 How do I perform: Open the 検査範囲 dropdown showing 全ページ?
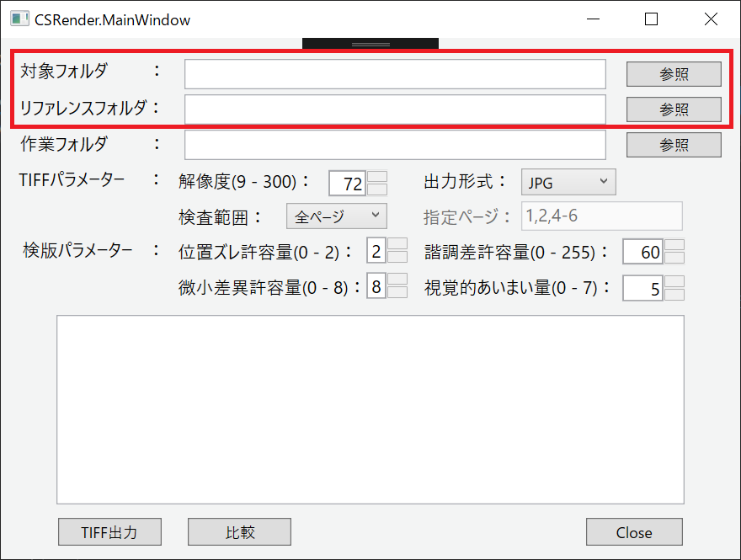point(335,216)
